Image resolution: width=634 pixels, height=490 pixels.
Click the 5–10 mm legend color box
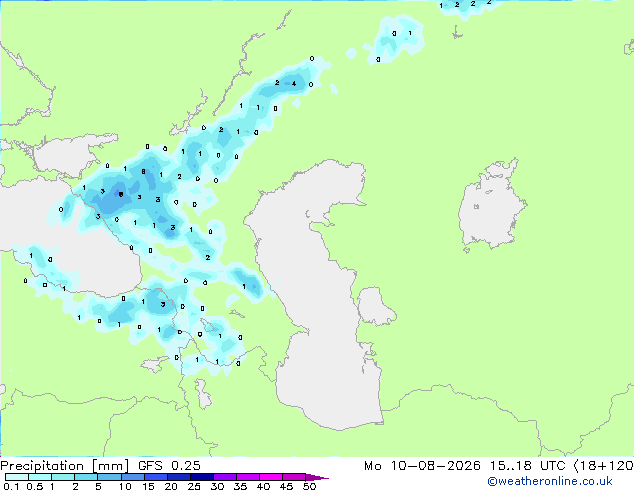(110, 477)
